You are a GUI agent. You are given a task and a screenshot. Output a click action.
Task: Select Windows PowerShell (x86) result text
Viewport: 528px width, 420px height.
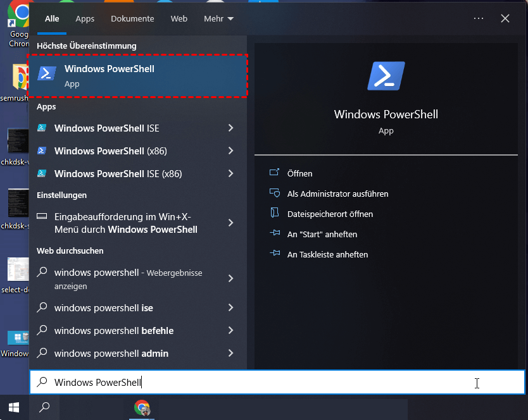click(x=111, y=151)
